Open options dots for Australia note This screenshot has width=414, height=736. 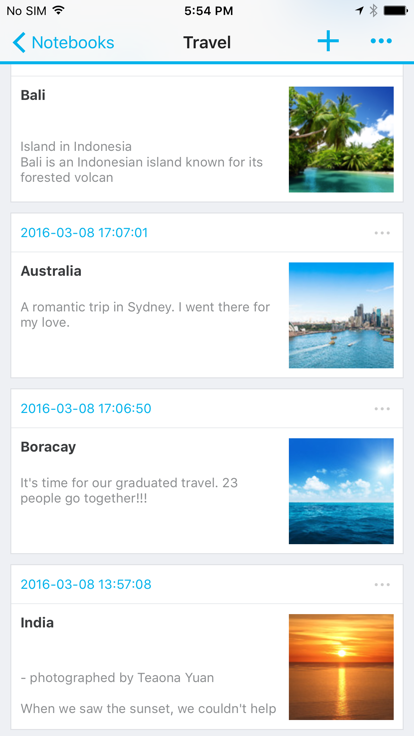(x=382, y=233)
